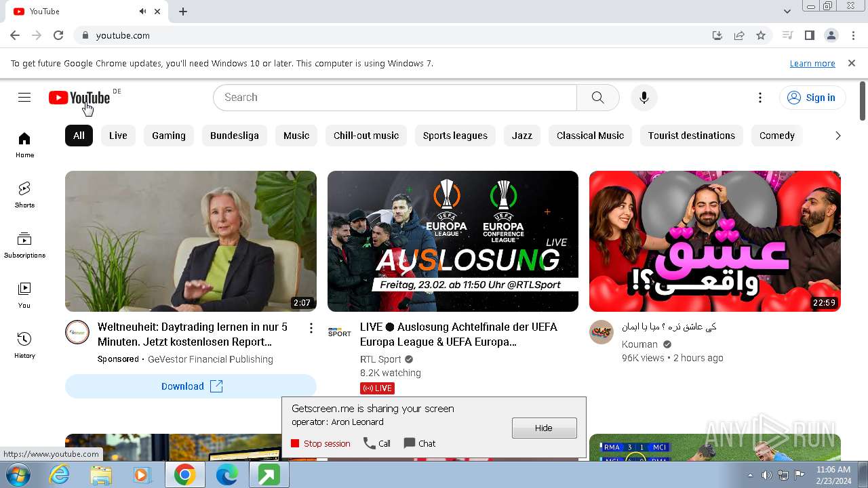The height and width of the screenshot is (488, 868).
Task: Open the Kouman video thumbnail
Action: coord(715,241)
